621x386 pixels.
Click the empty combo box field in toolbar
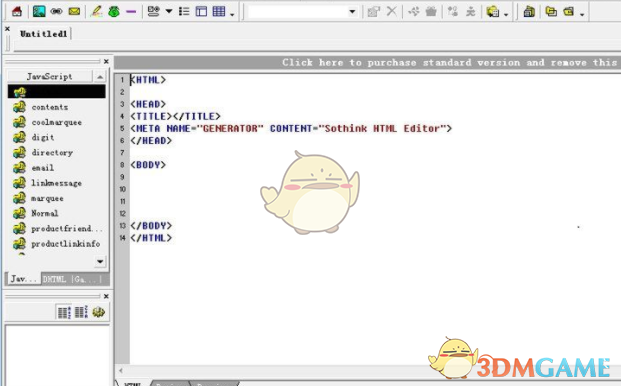(298, 11)
